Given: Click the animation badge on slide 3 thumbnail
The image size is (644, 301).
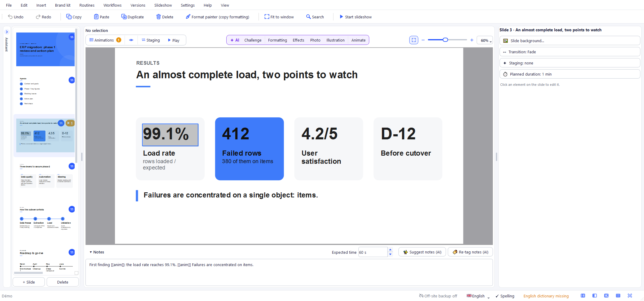Looking at the screenshot, I should click(70, 123).
